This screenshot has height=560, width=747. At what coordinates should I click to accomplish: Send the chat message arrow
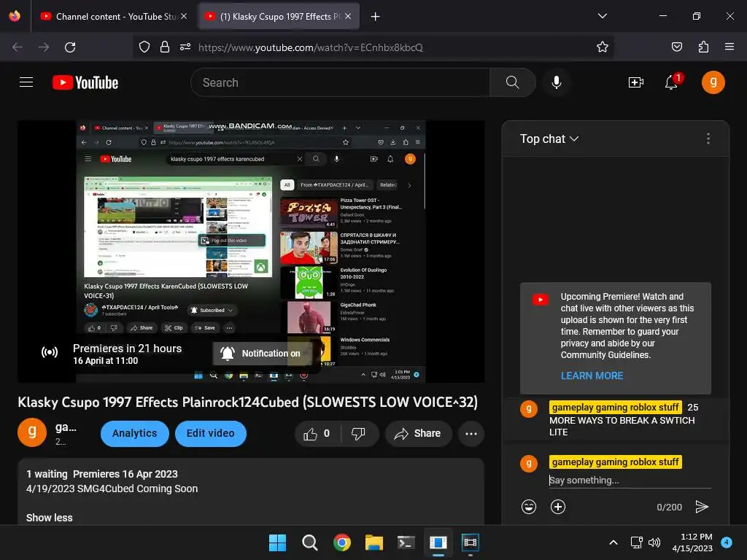702,507
